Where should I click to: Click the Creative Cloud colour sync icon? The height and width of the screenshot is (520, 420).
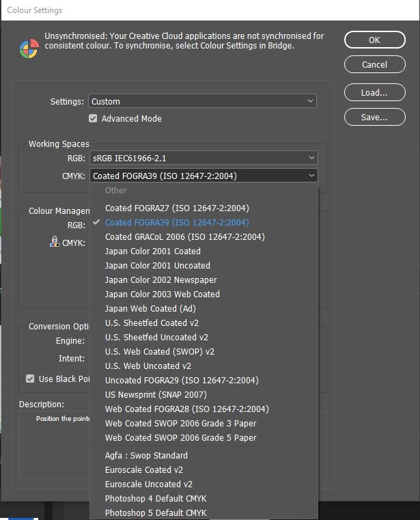coord(29,48)
